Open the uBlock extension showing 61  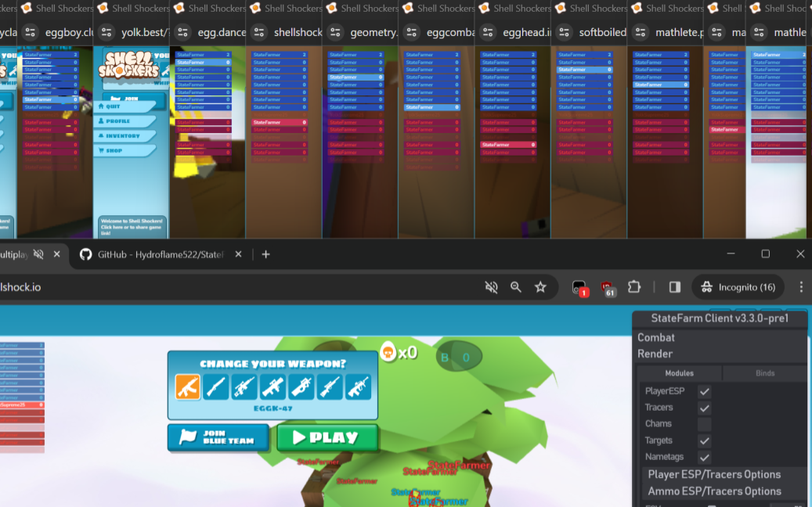(607, 288)
